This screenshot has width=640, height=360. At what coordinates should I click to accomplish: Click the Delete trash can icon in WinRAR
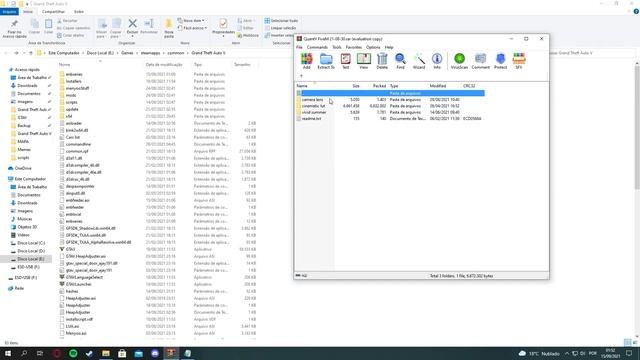(382, 61)
